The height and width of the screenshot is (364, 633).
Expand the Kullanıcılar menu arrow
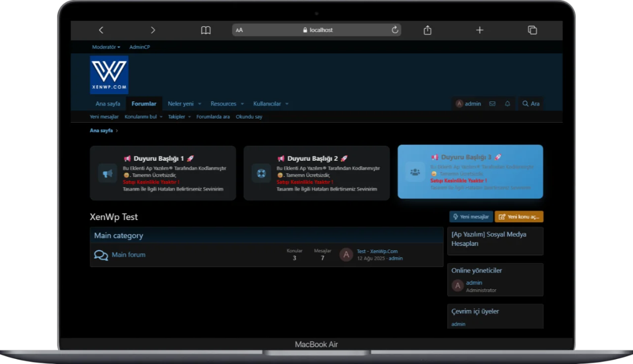(287, 104)
